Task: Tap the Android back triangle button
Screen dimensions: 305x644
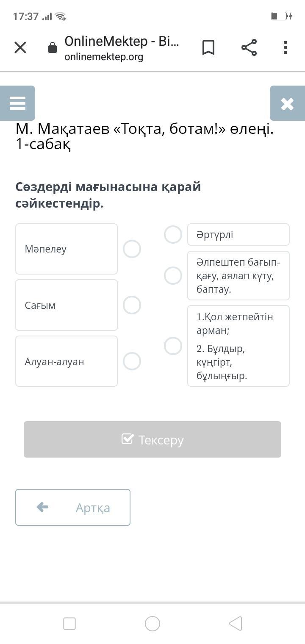Action: tap(236, 624)
